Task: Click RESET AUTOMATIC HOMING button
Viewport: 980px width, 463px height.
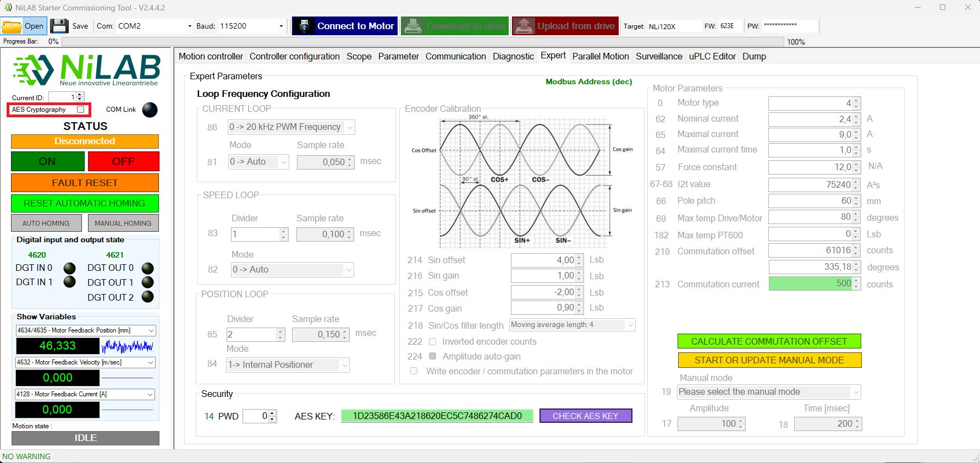Action: tap(85, 203)
